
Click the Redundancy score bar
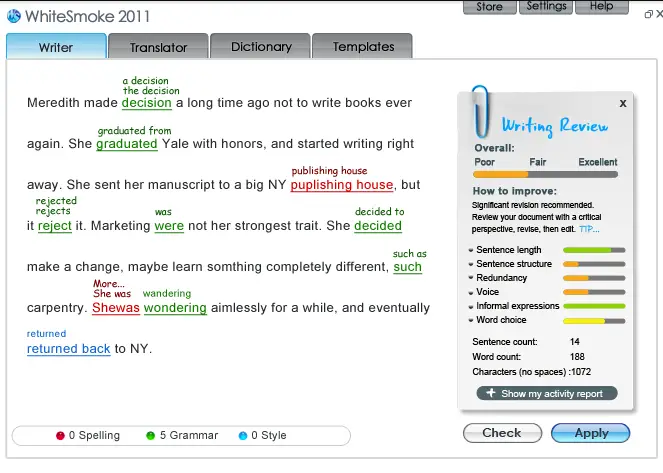594,278
